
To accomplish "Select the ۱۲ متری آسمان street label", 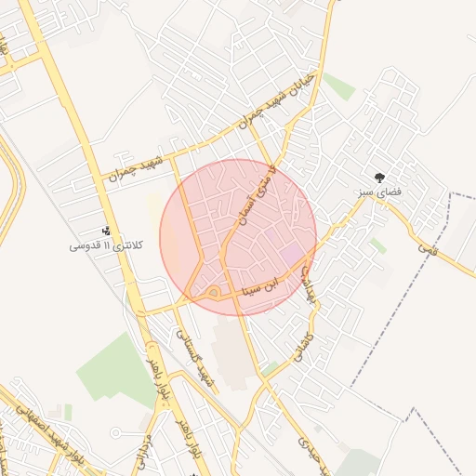I will coord(257,194).
